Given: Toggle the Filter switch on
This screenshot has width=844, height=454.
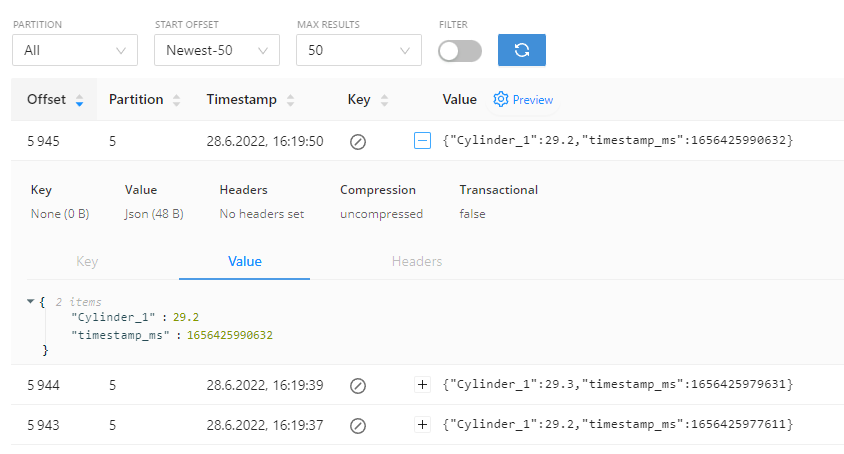Looking at the screenshot, I should [460, 51].
